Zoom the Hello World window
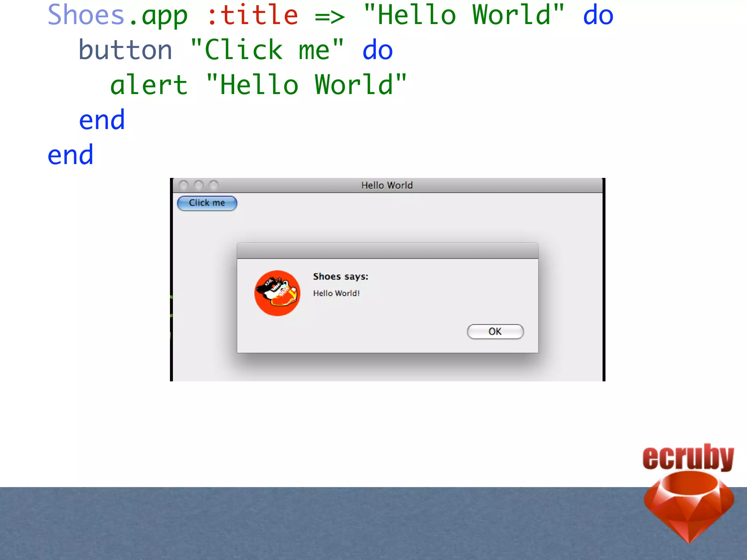 pyautogui.click(x=214, y=185)
